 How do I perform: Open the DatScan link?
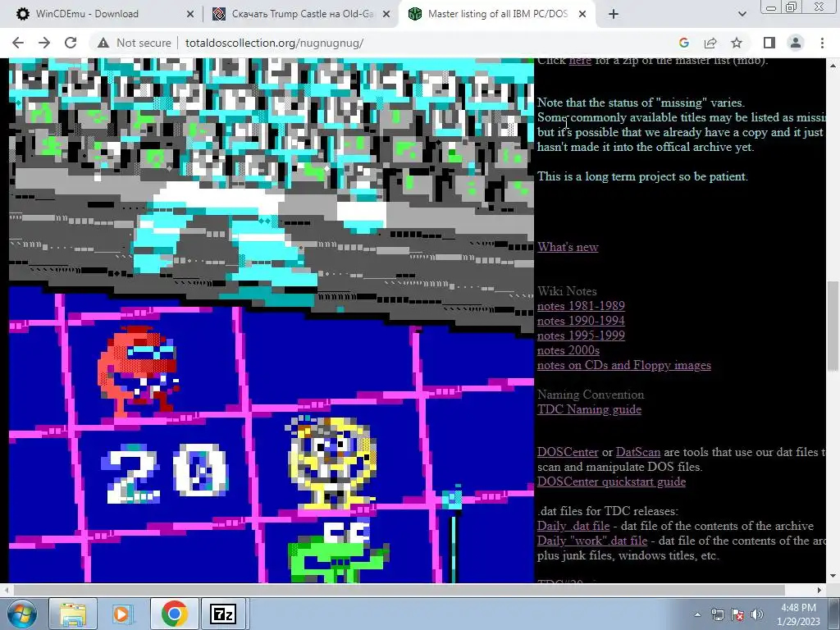pos(638,452)
